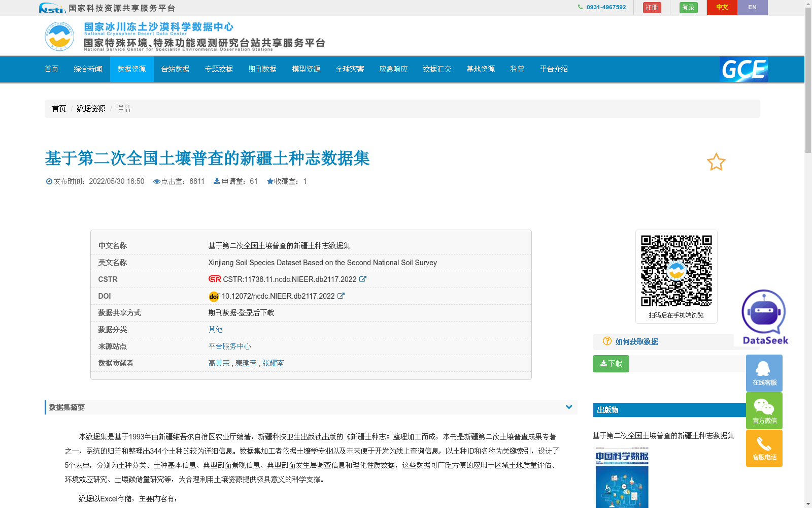Open the 中国科学数据 journal cover thumbnail

pyautogui.click(x=622, y=478)
